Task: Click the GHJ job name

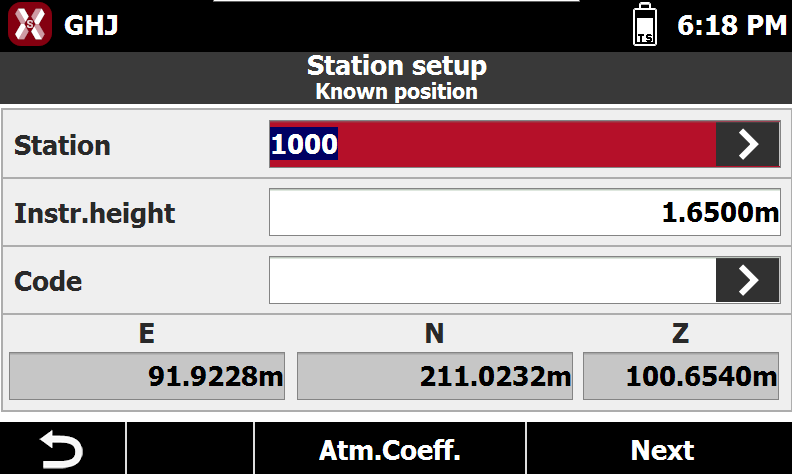Action: (x=91, y=25)
